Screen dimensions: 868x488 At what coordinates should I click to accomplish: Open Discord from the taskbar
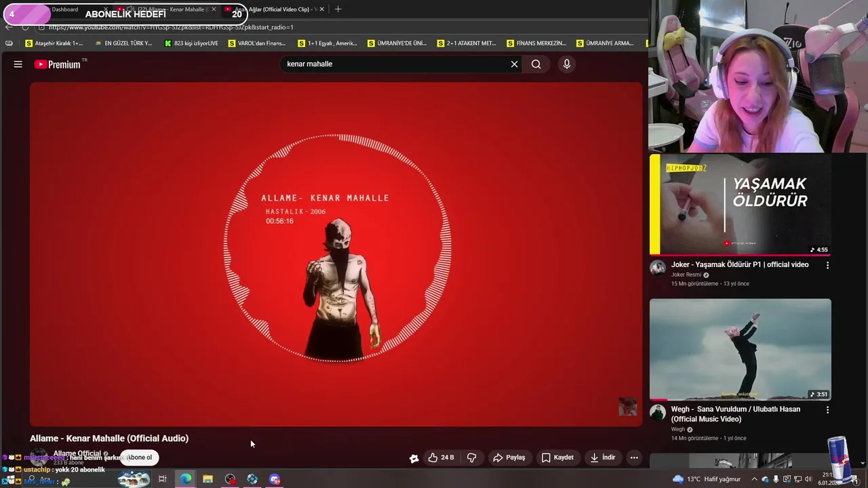(x=275, y=479)
